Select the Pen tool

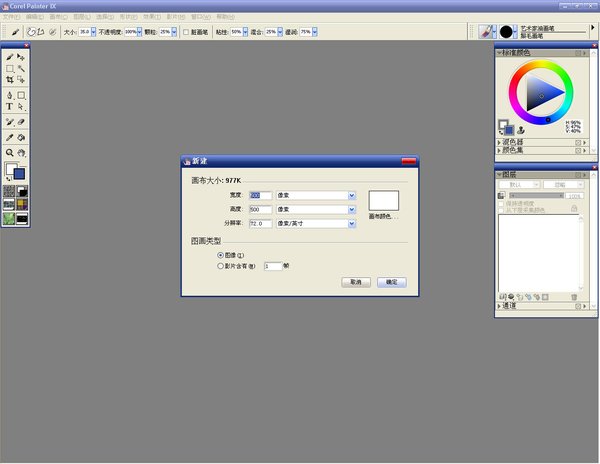10,95
